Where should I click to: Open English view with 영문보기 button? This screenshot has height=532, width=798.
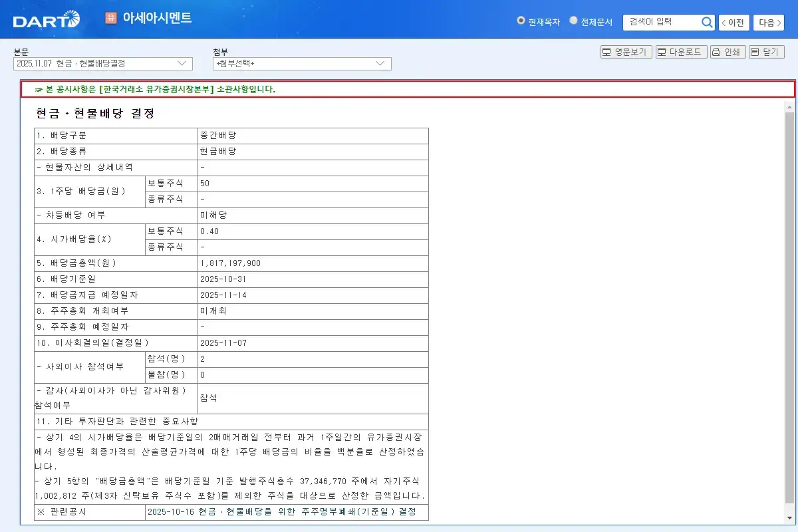click(626, 52)
